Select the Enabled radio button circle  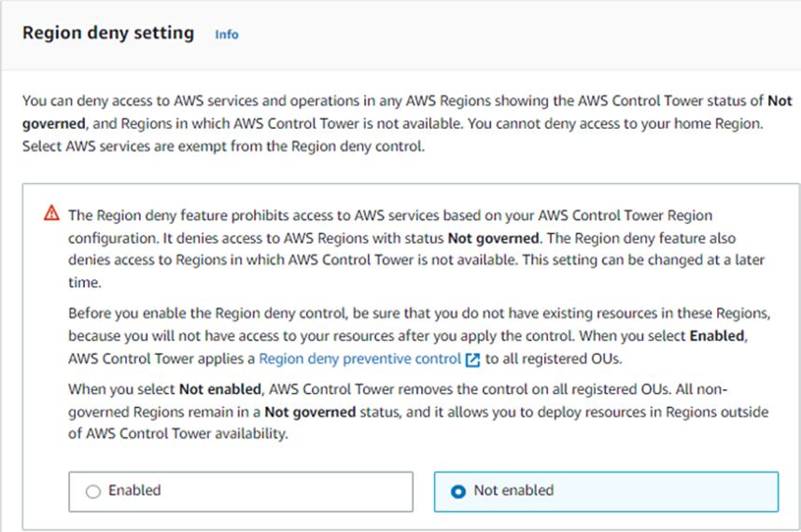(93, 491)
